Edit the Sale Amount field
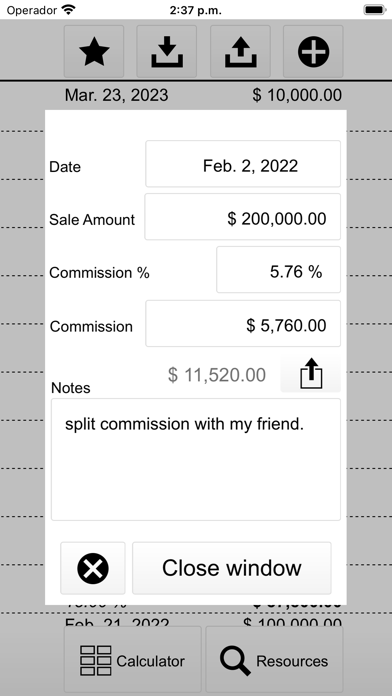Image resolution: width=392 pixels, height=696 pixels. [x=243, y=217]
